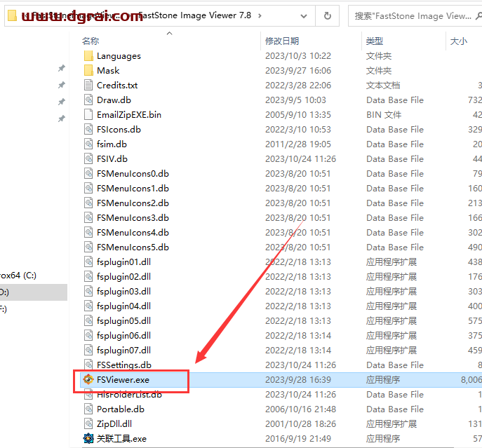Refresh the current folder view

[328, 15]
